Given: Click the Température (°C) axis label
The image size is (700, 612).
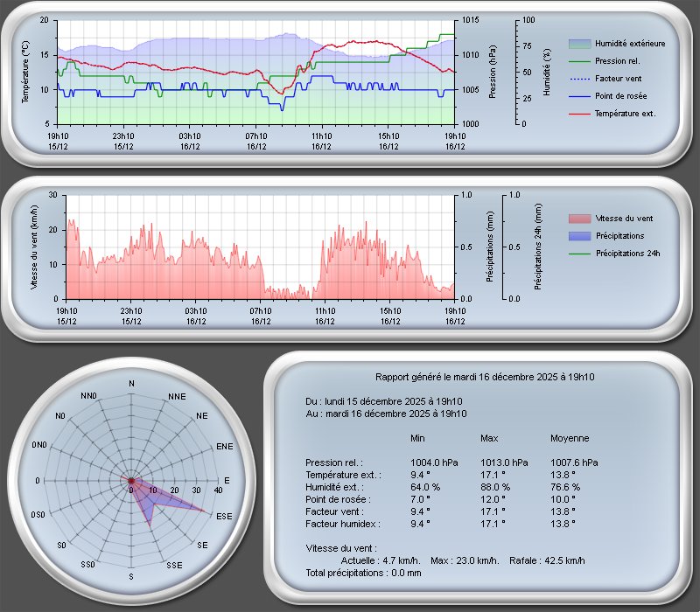Looking at the screenshot, I should pyautogui.click(x=25, y=72).
